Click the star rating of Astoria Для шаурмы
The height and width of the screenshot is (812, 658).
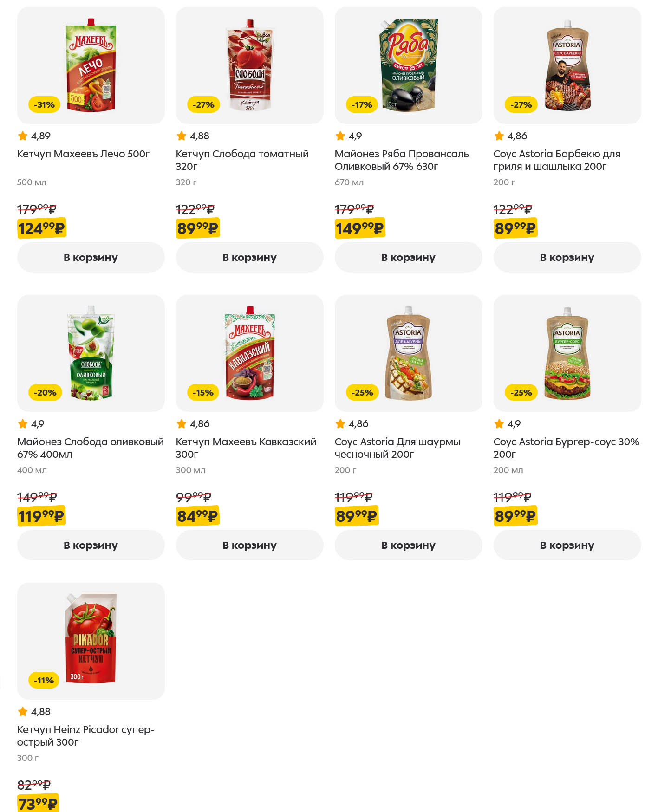tap(352, 424)
